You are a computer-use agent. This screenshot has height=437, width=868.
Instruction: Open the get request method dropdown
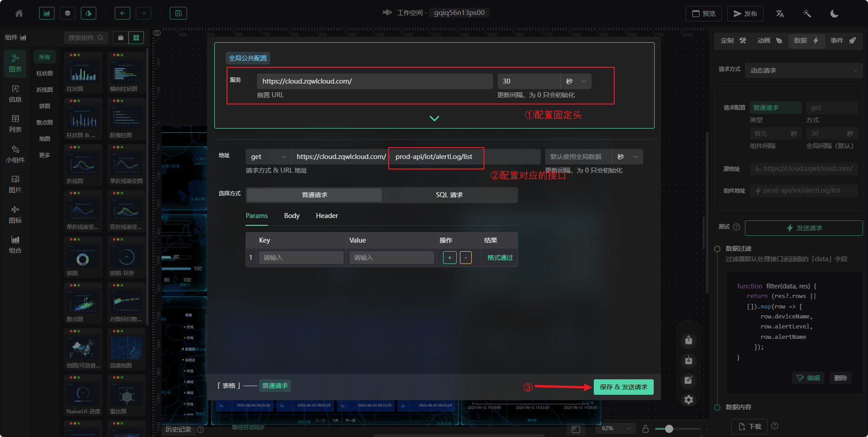pyautogui.click(x=268, y=157)
